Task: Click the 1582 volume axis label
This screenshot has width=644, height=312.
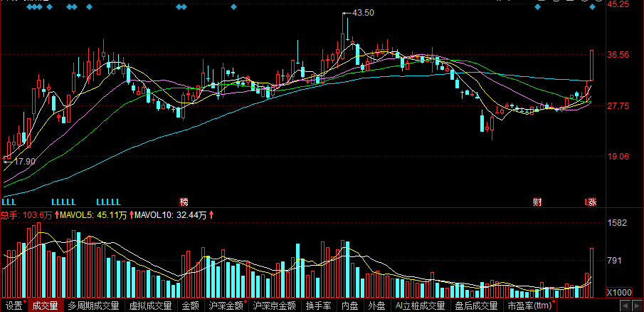Action: pyautogui.click(x=617, y=223)
